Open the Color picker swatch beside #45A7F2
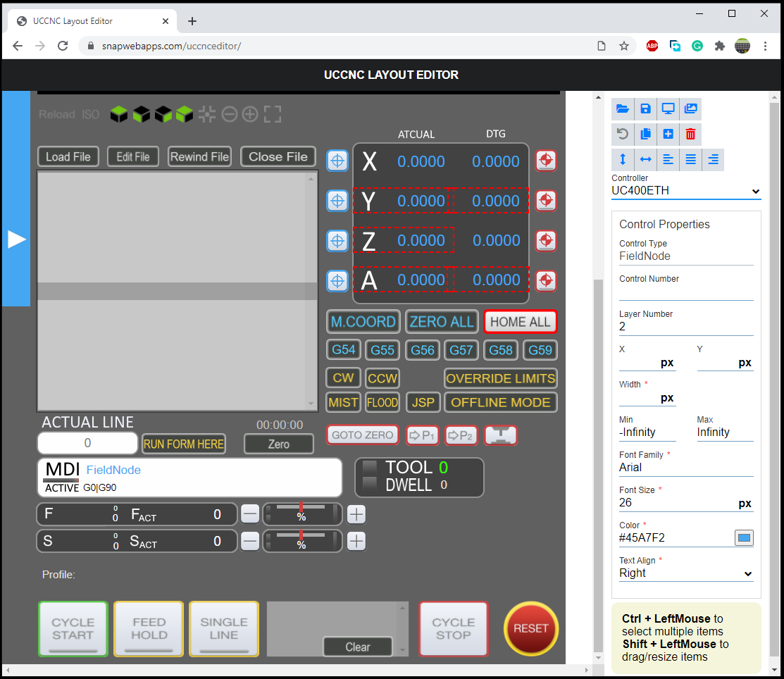Screen dimensions: 784x679 coord(744,538)
